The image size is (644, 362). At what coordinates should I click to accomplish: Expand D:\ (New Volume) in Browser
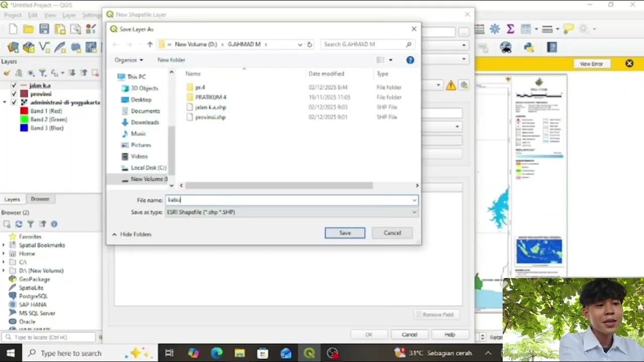[4, 270]
